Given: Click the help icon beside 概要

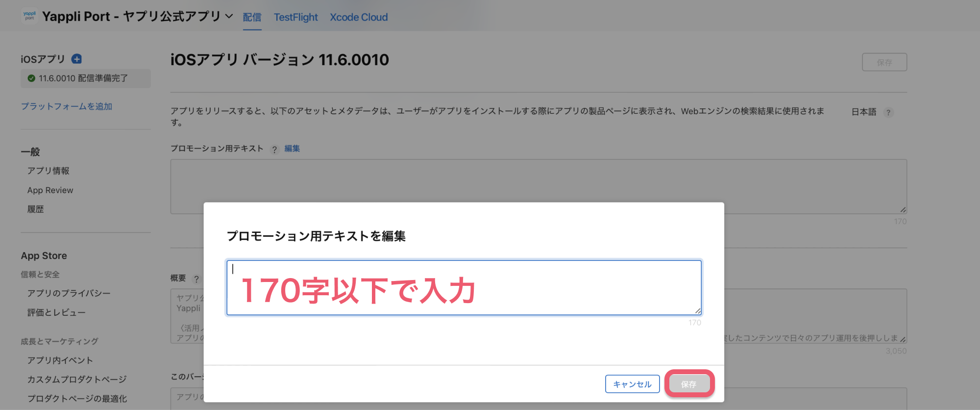Looking at the screenshot, I should pos(196,279).
